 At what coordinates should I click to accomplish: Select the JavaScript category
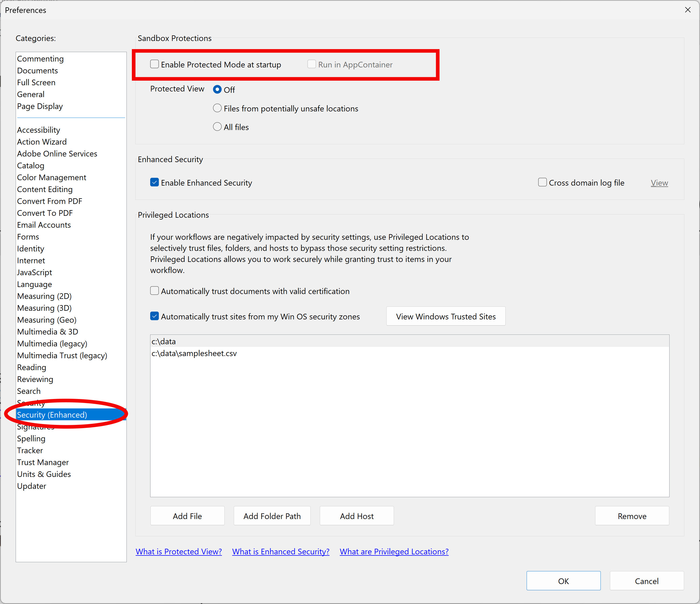35,272
